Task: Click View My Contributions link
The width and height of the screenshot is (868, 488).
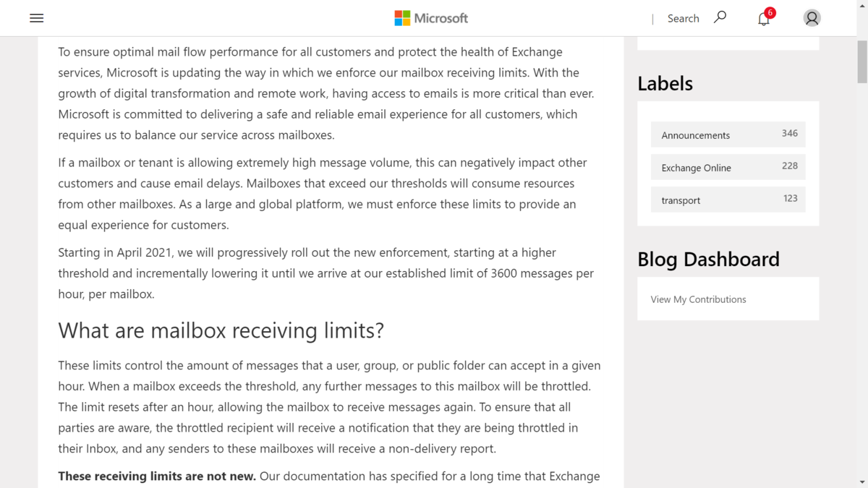Action: coord(698,299)
